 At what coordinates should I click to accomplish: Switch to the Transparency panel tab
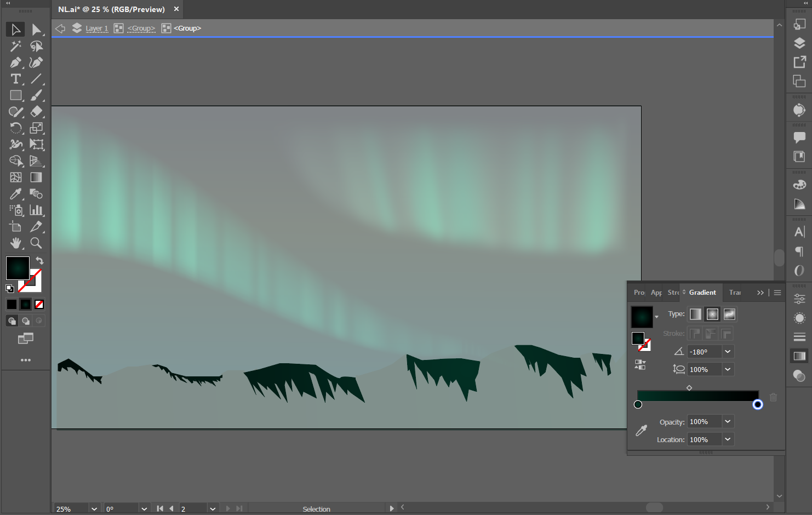pos(735,293)
